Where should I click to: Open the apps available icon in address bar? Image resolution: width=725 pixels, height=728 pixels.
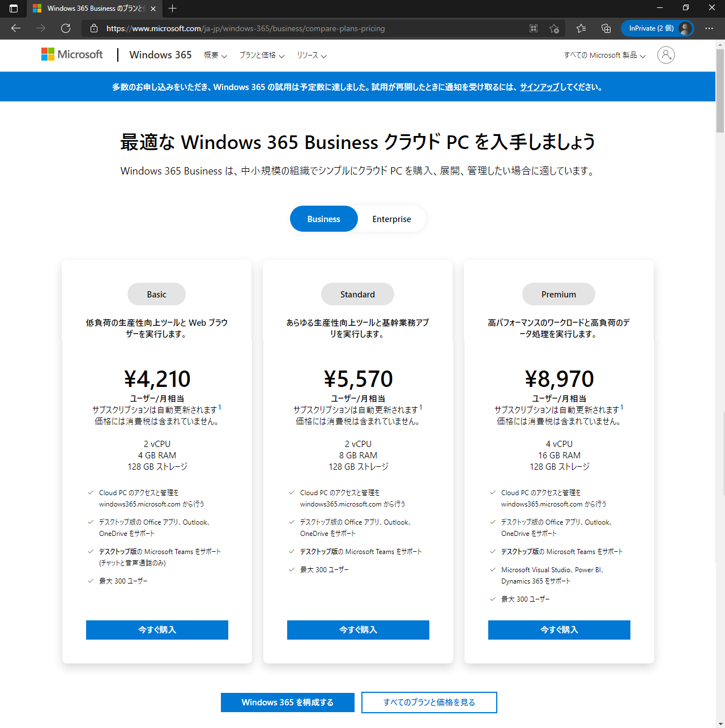tap(534, 28)
